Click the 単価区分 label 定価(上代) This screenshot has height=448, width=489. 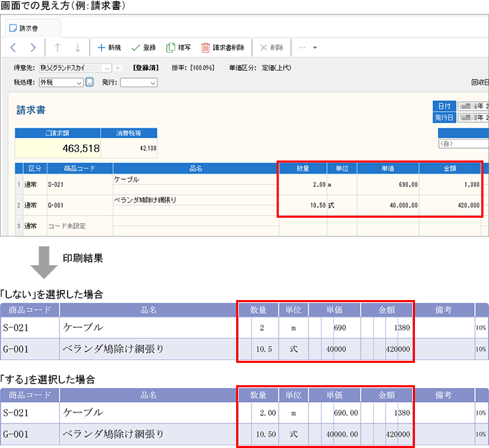click(x=277, y=68)
